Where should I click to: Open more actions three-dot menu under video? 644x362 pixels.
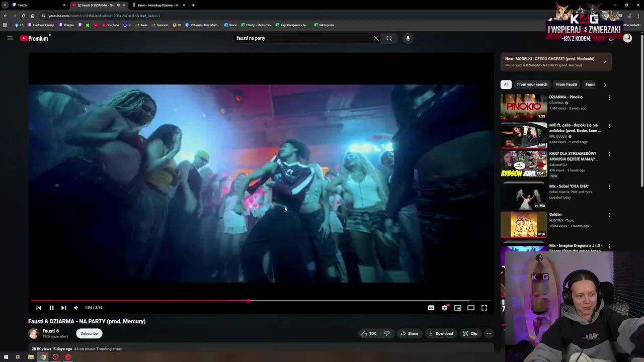[x=489, y=333]
